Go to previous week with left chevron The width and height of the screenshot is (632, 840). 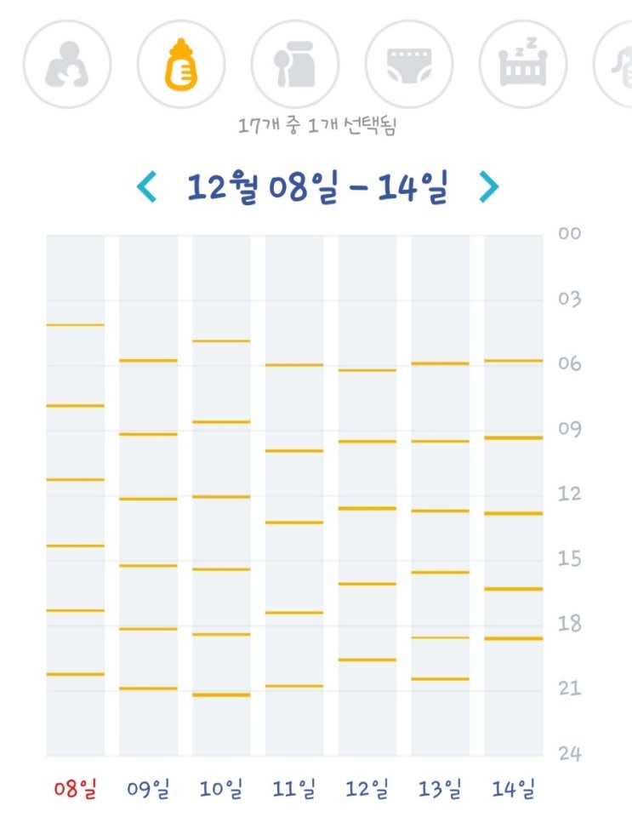147,186
